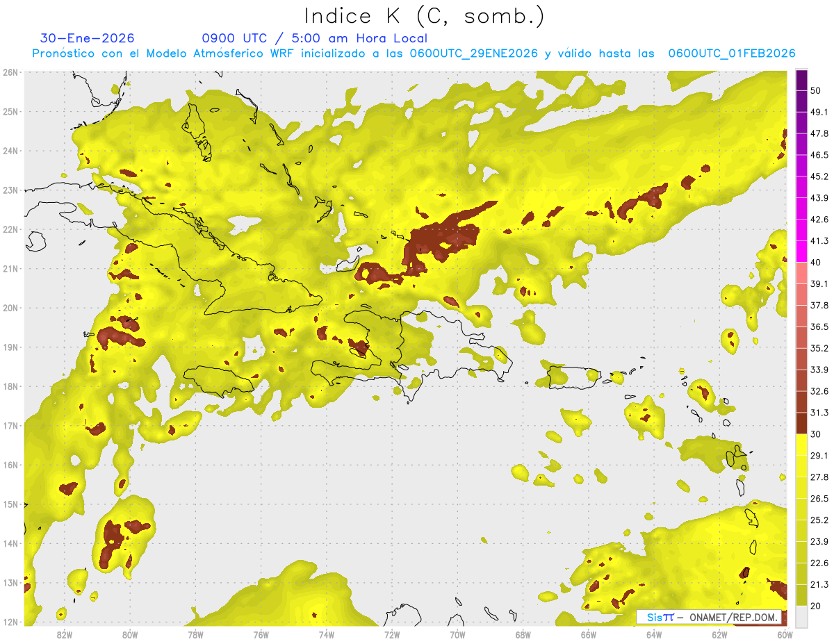Click the longitude label "82W"

(x=65, y=635)
